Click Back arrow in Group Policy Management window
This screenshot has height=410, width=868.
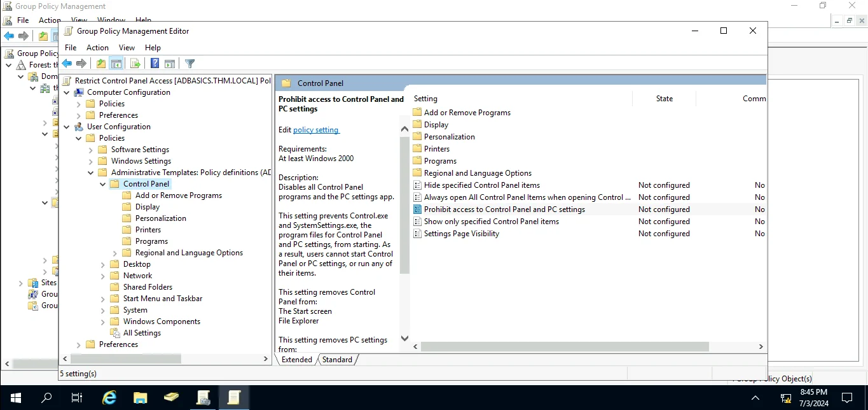tap(9, 36)
